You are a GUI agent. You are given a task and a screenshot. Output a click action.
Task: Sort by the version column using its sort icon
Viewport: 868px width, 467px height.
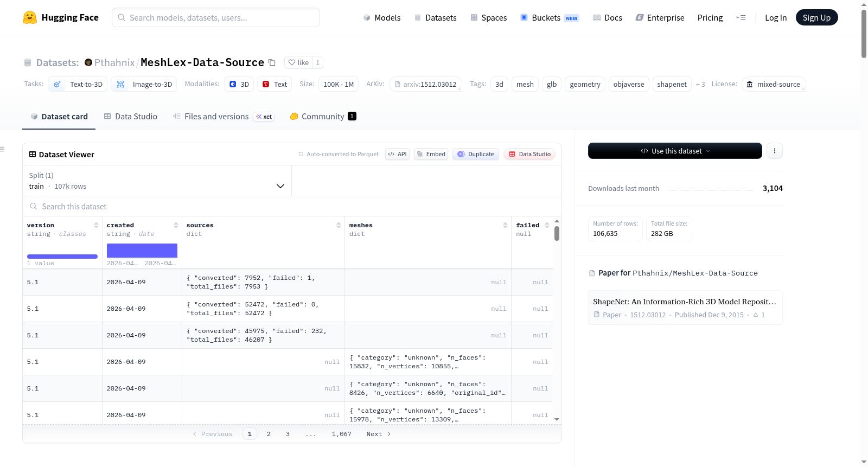pos(96,225)
